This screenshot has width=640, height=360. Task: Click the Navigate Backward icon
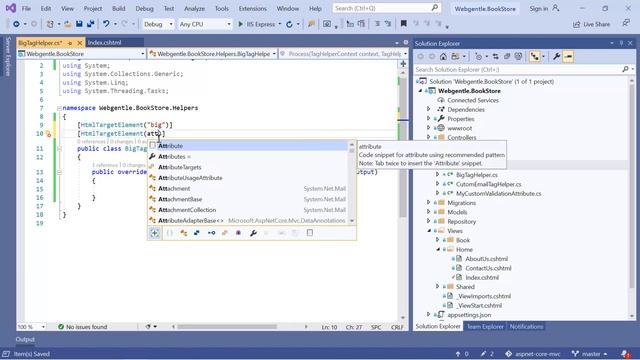[16, 24]
